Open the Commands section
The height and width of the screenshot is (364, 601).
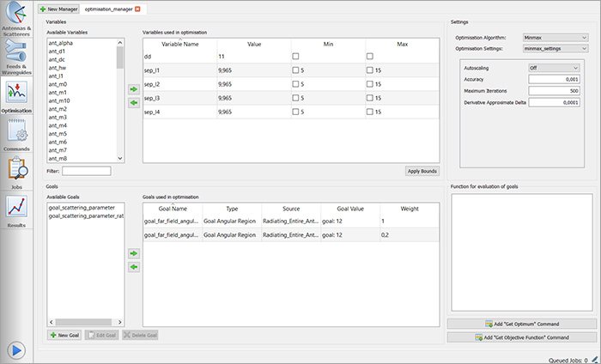pyautogui.click(x=17, y=135)
